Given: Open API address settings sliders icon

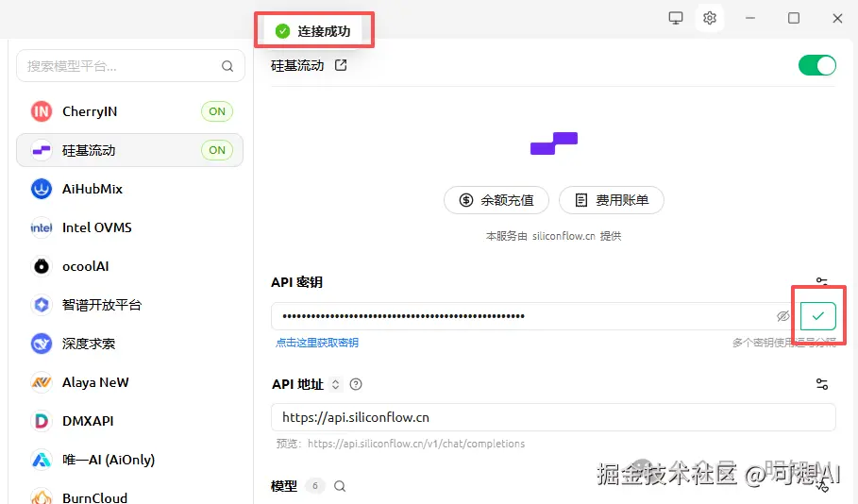Looking at the screenshot, I should click(822, 384).
